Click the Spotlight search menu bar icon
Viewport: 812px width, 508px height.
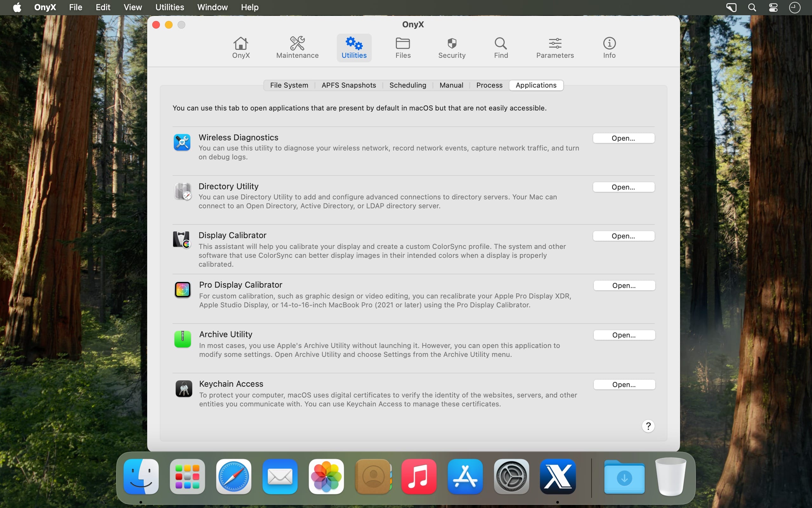point(752,7)
